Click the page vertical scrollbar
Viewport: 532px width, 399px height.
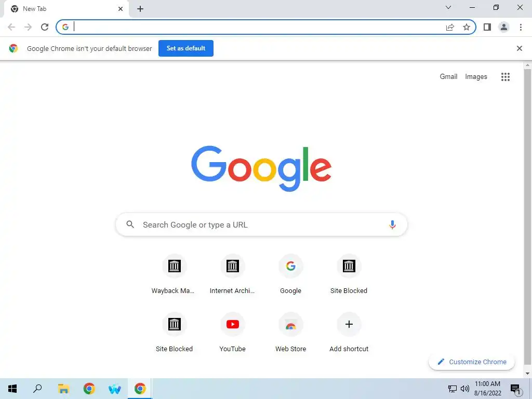[x=528, y=217]
